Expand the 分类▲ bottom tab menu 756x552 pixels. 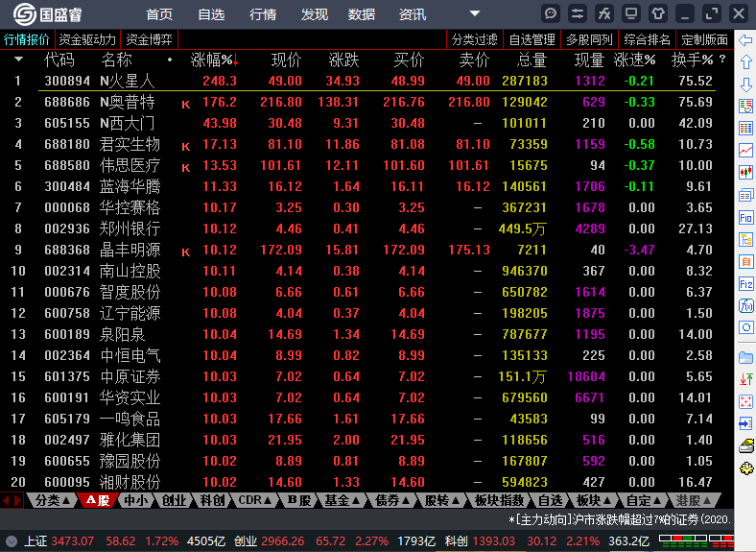[52, 500]
